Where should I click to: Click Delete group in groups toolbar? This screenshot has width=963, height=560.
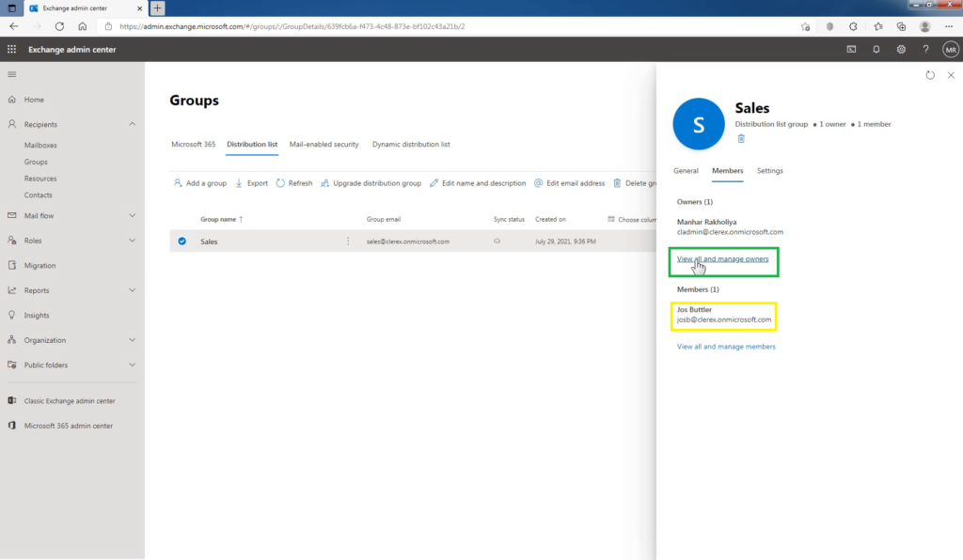tap(635, 183)
